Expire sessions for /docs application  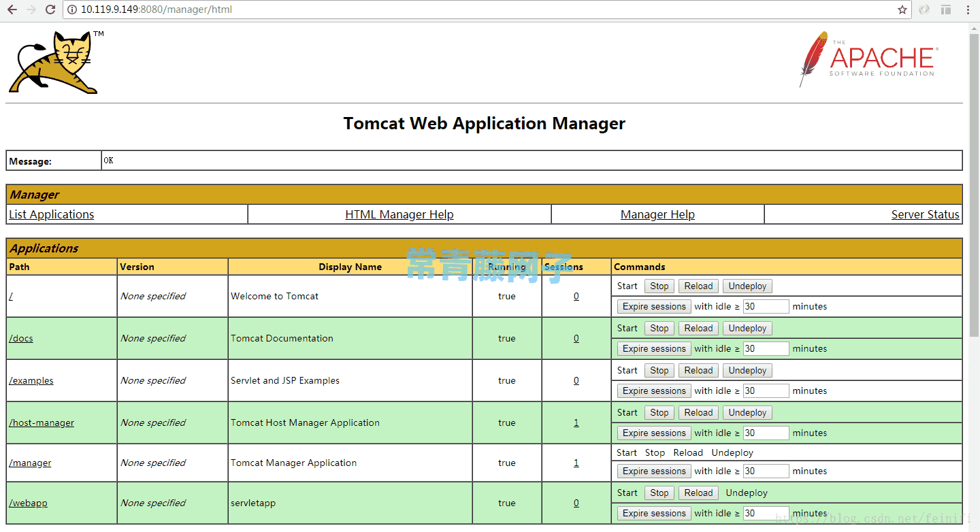pyautogui.click(x=654, y=349)
